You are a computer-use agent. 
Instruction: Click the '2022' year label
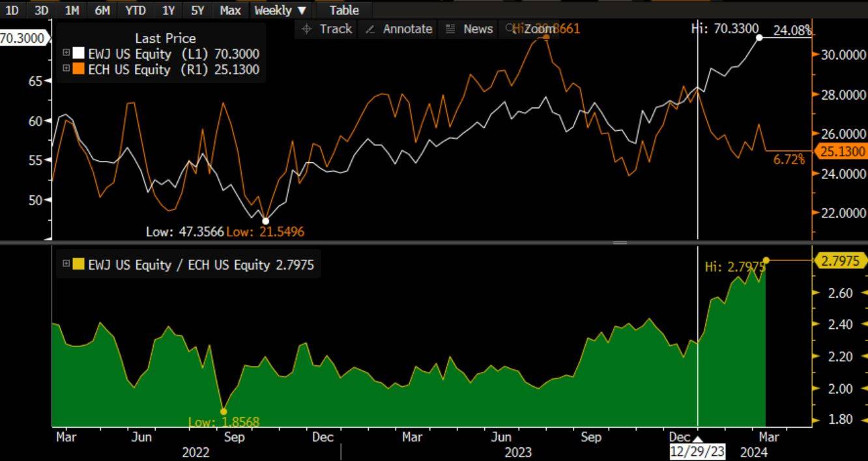(195, 452)
